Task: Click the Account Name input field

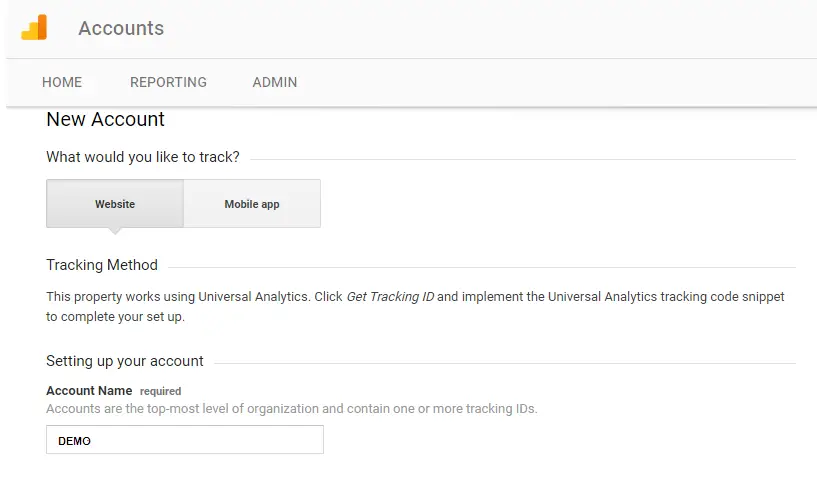Action: (185, 440)
